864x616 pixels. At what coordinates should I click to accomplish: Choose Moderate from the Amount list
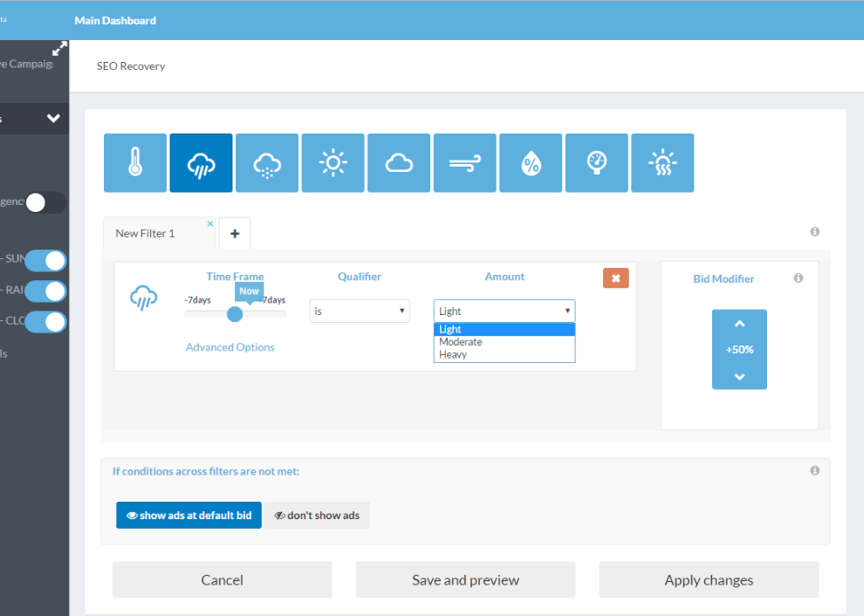pos(461,342)
